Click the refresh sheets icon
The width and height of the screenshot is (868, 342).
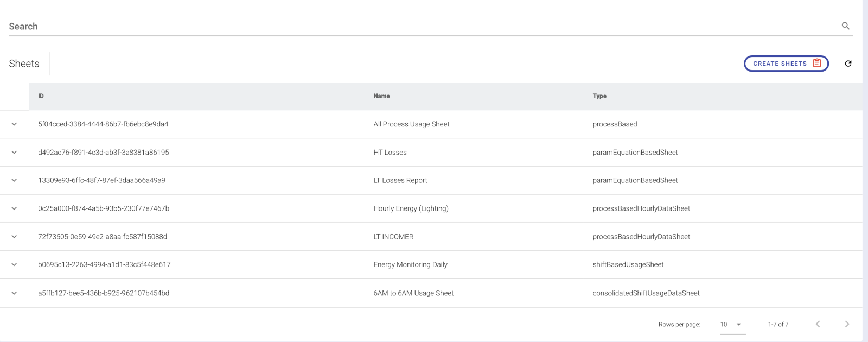pyautogui.click(x=848, y=64)
